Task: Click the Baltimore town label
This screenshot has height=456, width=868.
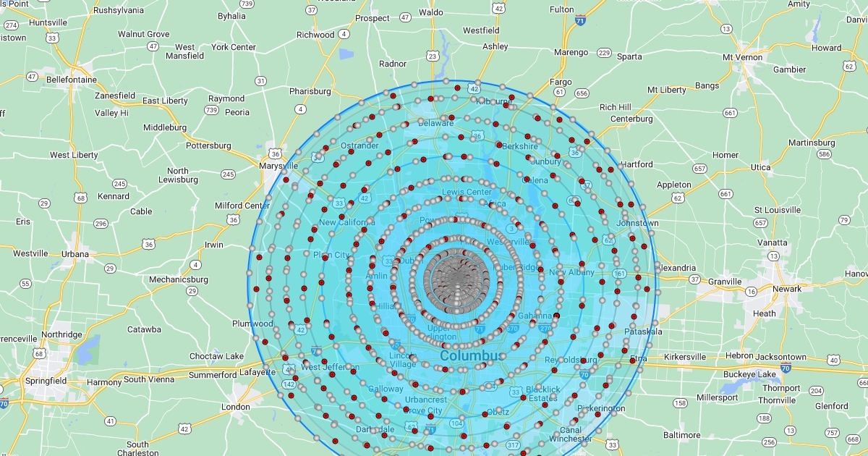Action: [681, 435]
